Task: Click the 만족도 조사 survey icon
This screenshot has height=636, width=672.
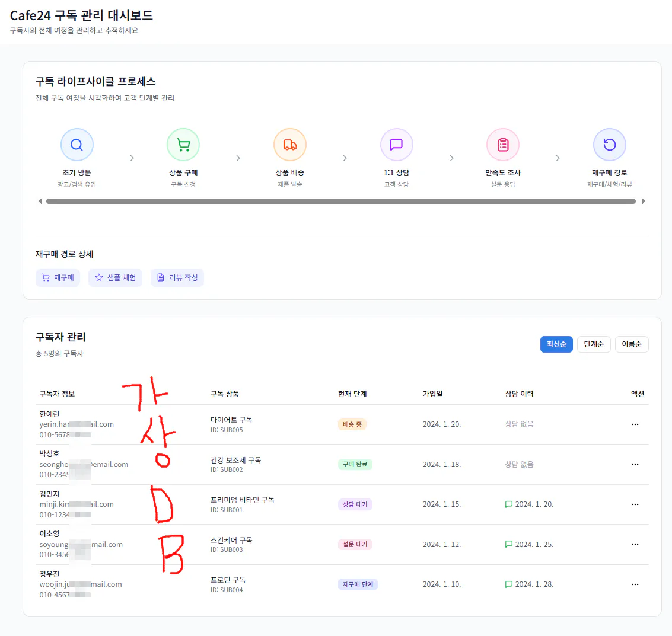Action: 503,144
